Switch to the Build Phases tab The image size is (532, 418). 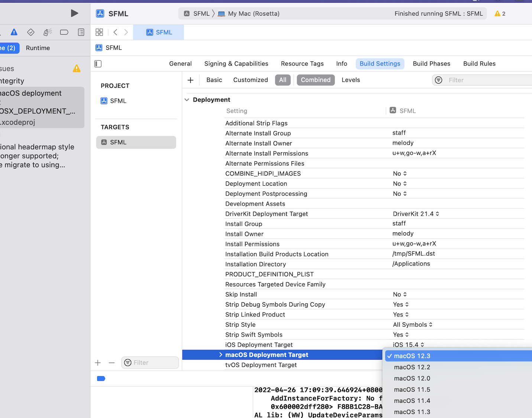tap(431, 64)
